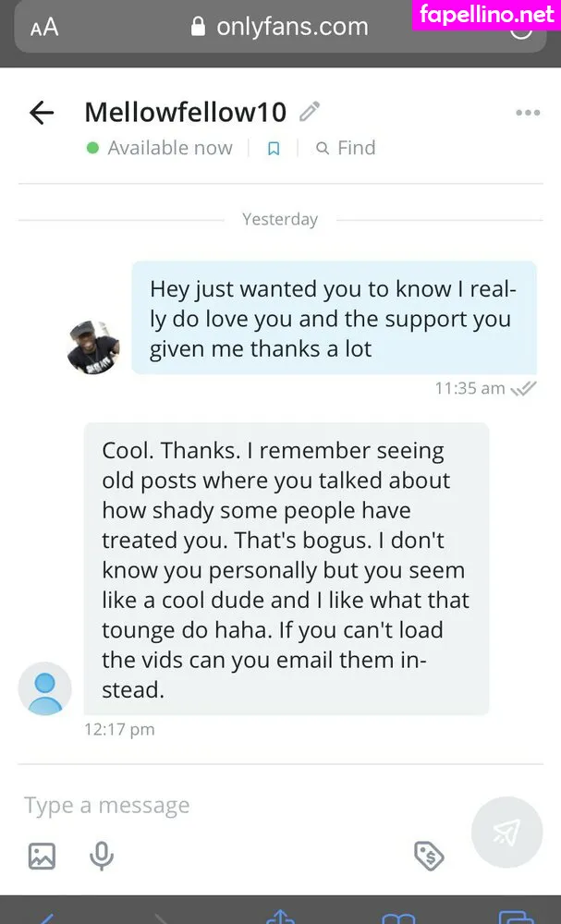Open the Safari bookmarks book icon
The image size is (561, 924).
[397, 917]
